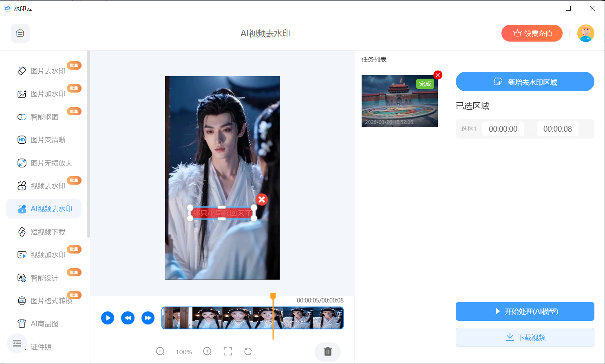
Task: Zoom in using the plus magnifier icon
Action: [208, 351]
